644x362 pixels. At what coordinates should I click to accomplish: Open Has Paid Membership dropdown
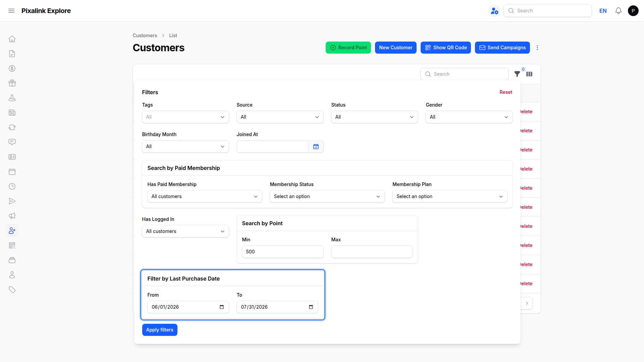(205, 196)
